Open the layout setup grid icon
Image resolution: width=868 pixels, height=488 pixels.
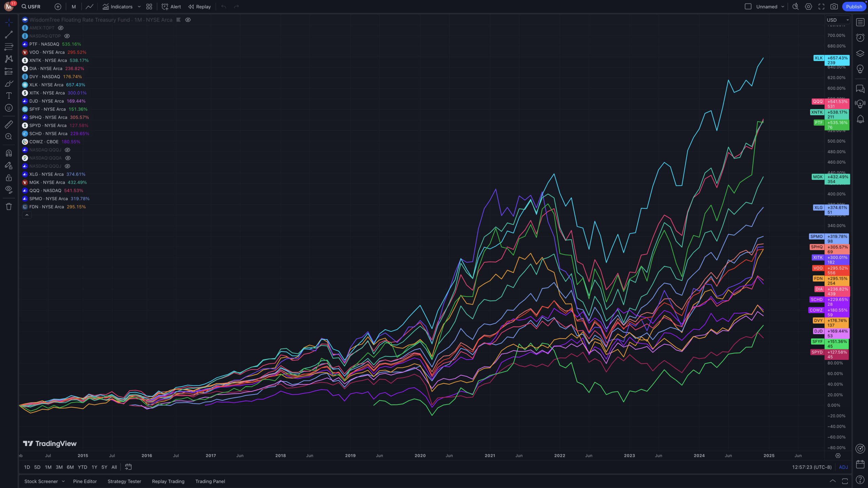pyautogui.click(x=149, y=6)
